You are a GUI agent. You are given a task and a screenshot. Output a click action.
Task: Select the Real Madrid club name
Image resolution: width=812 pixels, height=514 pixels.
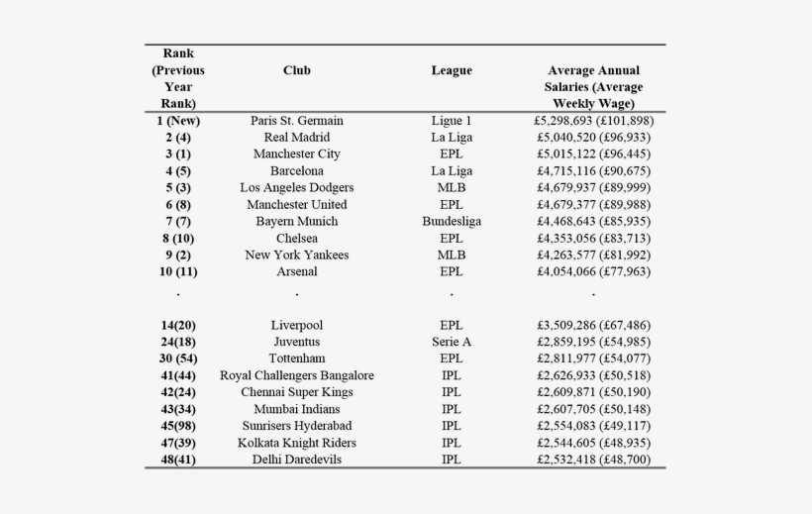(x=296, y=138)
